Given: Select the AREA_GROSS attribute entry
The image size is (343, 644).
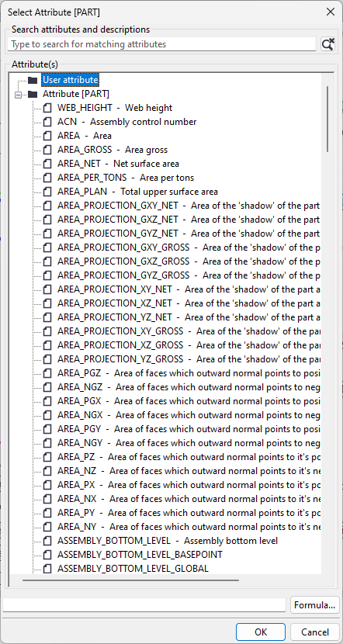Looking at the screenshot, I should point(113,150).
